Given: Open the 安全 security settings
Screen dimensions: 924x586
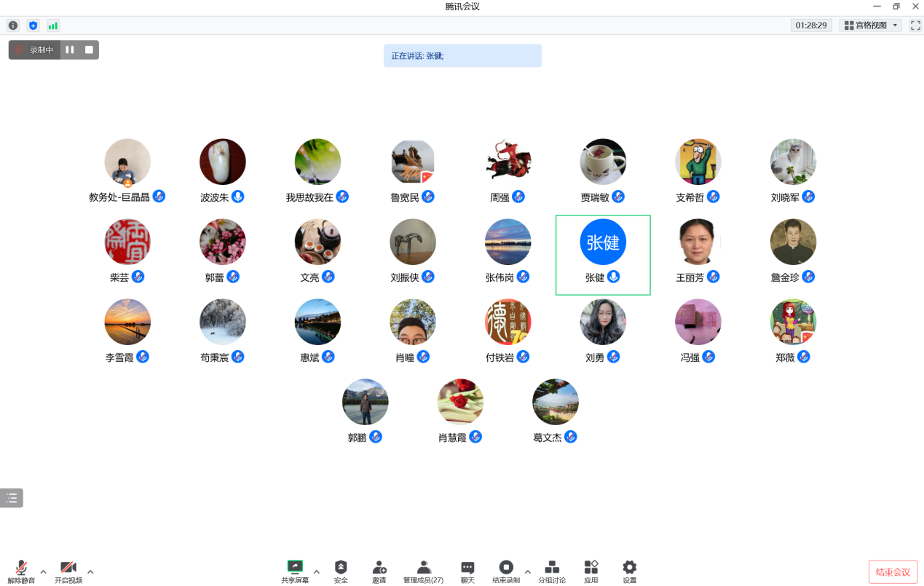Looking at the screenshot, I should [x=341, y=571].
